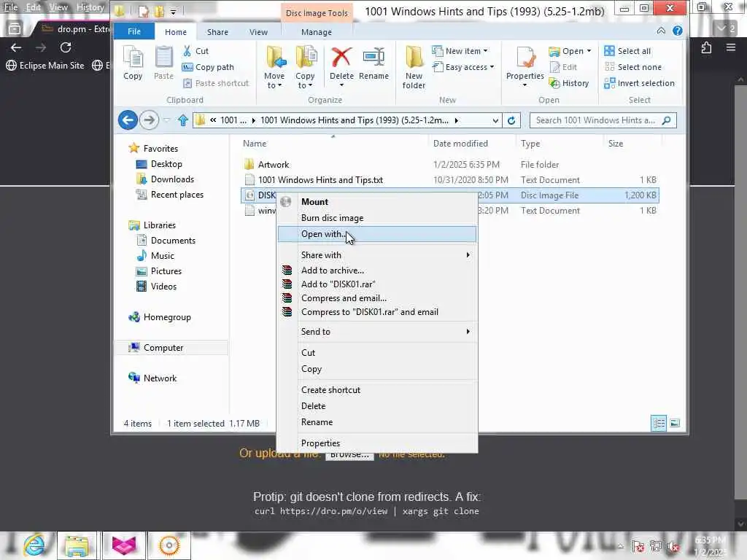Screen dimensions: 747x560
Task: Click Invert selection in ribbon
Action: (x=639, y=83)
